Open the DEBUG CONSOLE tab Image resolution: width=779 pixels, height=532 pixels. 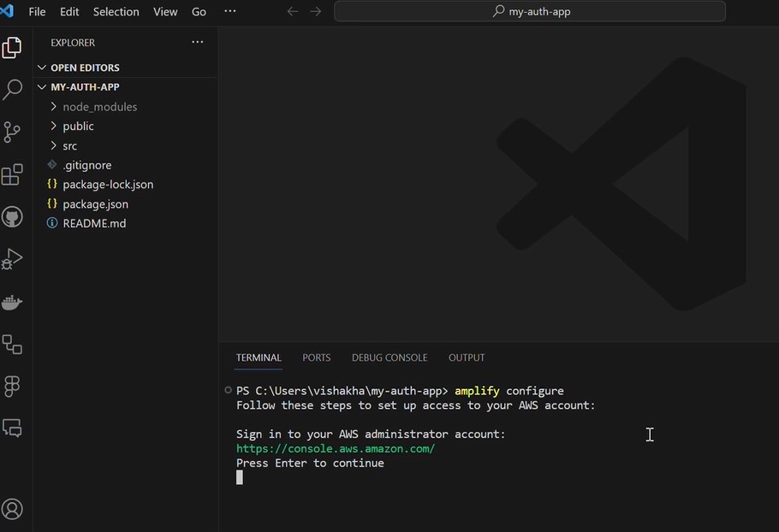pos(389,358)
